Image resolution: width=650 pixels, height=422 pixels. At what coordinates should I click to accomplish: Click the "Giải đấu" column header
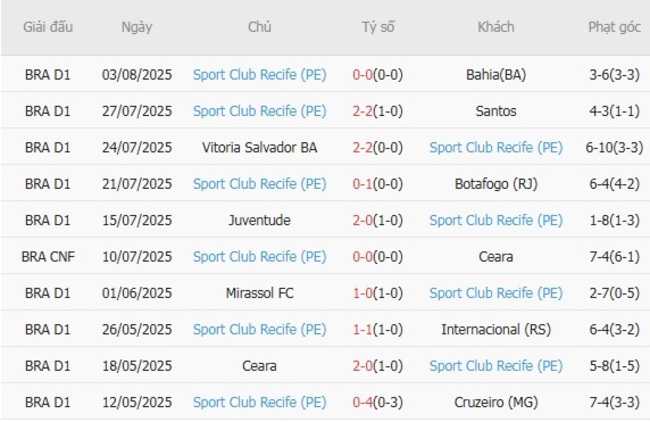tap(49, 27)
